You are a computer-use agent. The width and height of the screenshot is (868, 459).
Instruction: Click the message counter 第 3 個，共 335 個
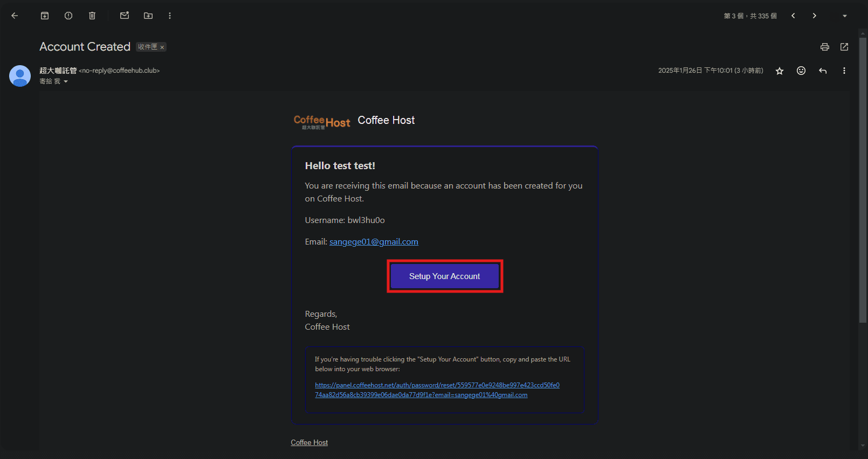750,16
